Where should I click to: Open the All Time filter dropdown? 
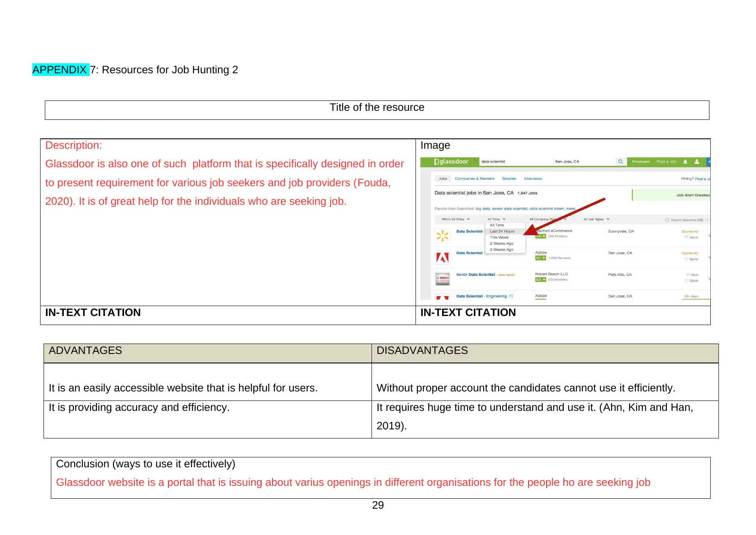[x=497, y=219]
